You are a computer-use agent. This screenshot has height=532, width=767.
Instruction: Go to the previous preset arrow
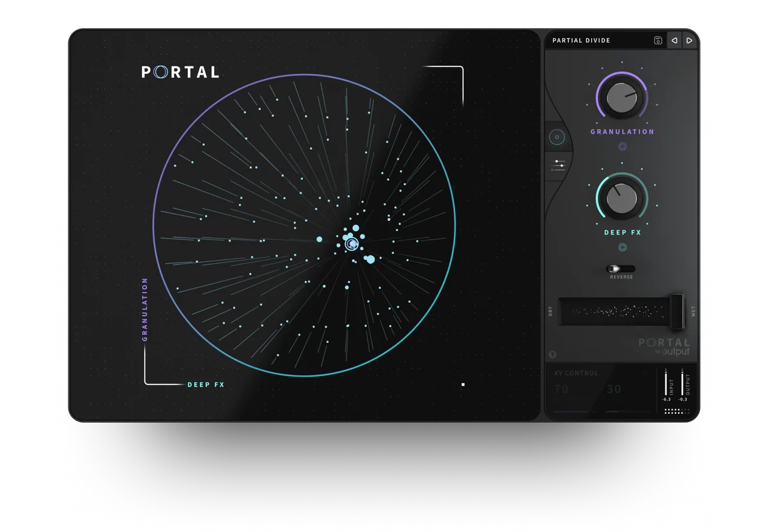[674, 40]
